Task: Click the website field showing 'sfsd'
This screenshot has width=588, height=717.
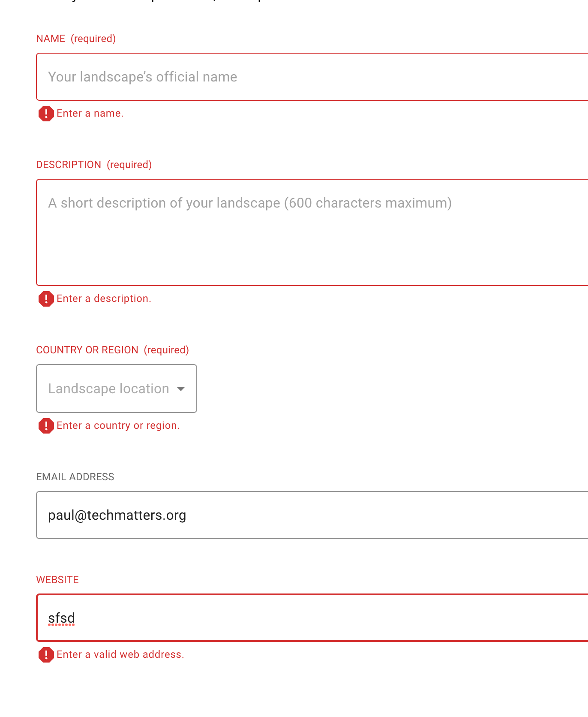Action: click(x=257, y=618)
